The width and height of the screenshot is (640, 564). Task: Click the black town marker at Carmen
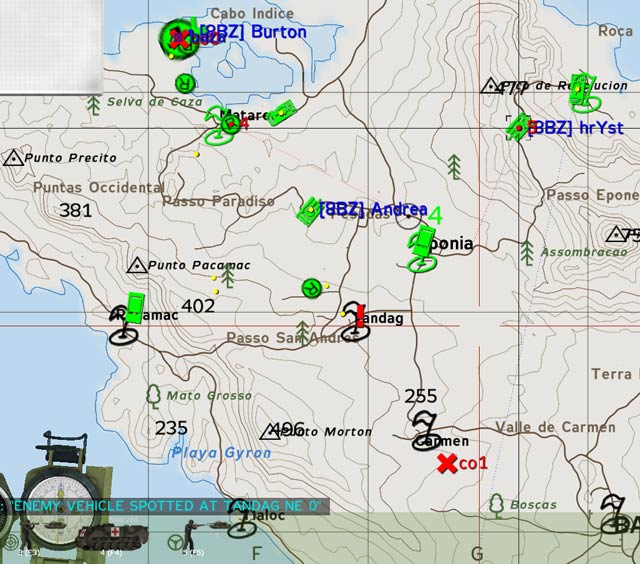pos(425,428)
